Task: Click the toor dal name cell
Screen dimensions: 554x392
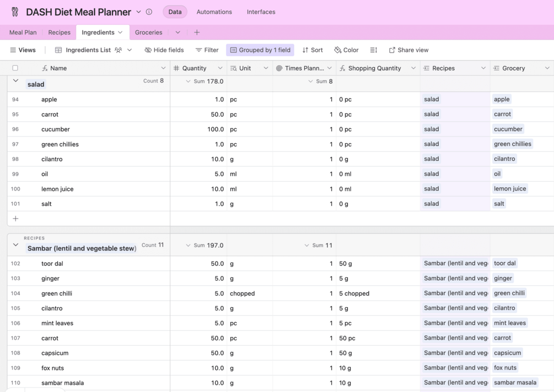Action: [52, 264]
